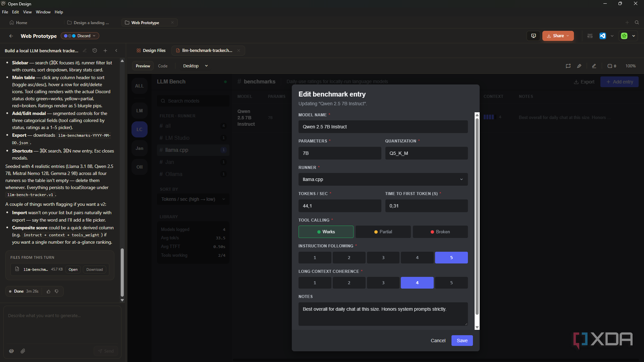Rename chat using the pencil icon
Screen dimensions: 644x362
pos(85,51)
